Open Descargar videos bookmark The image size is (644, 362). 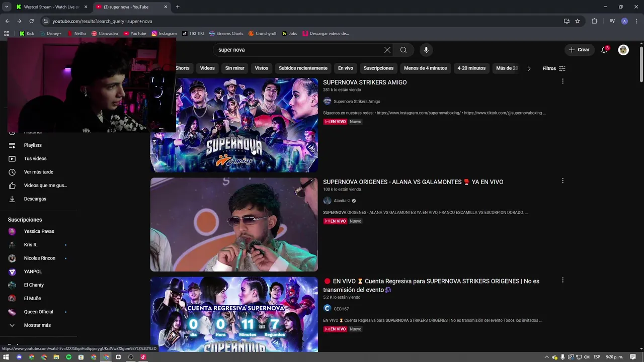point(325,34)
